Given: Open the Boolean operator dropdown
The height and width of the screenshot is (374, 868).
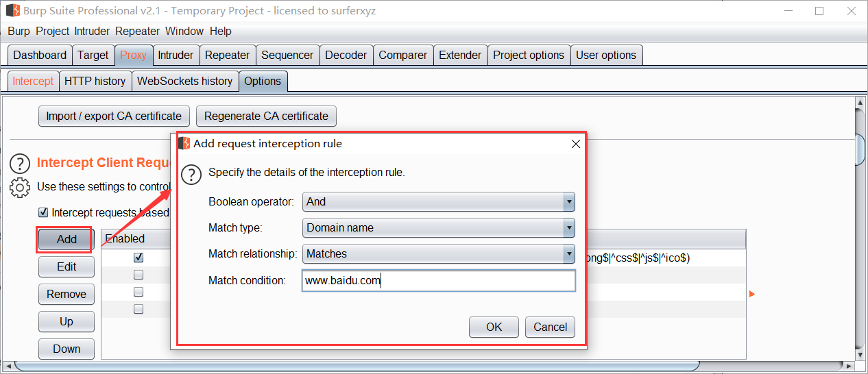Looking at the screenshot, I should [438, 202].
